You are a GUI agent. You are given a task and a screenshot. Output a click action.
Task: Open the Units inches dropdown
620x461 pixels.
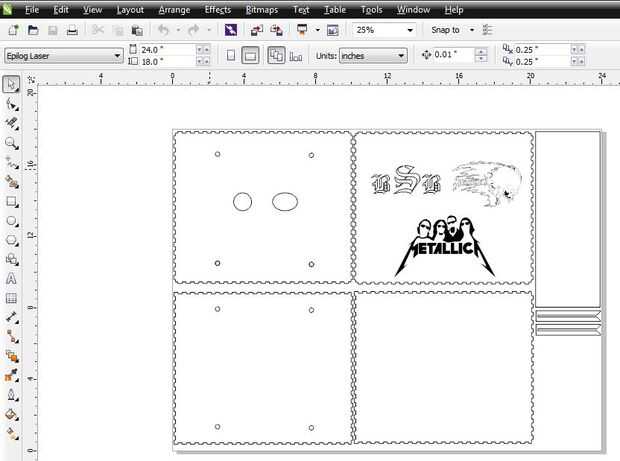click(x=401, y=56)
